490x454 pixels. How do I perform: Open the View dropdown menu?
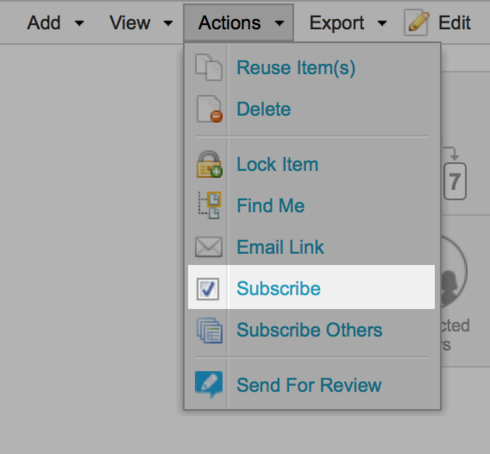point(141,23)
